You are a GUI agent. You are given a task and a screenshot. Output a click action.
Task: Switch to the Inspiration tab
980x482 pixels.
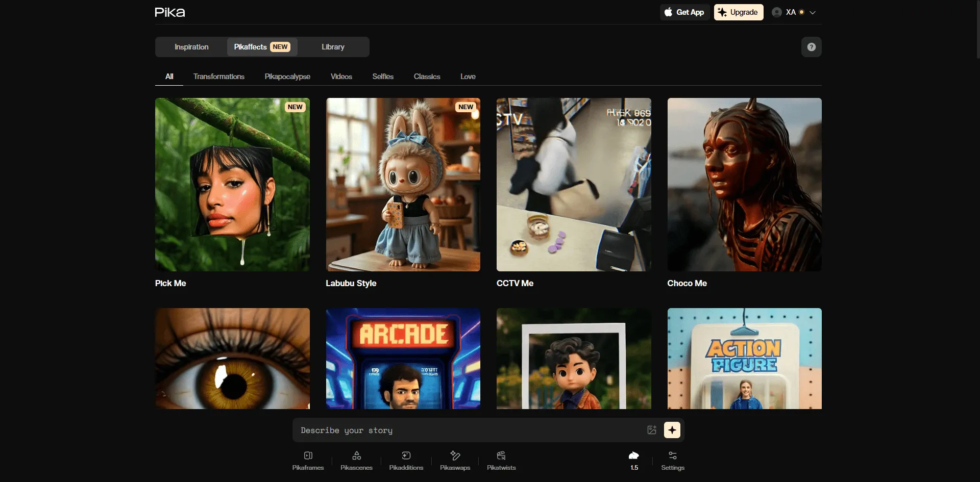click(x=191, y=47)
